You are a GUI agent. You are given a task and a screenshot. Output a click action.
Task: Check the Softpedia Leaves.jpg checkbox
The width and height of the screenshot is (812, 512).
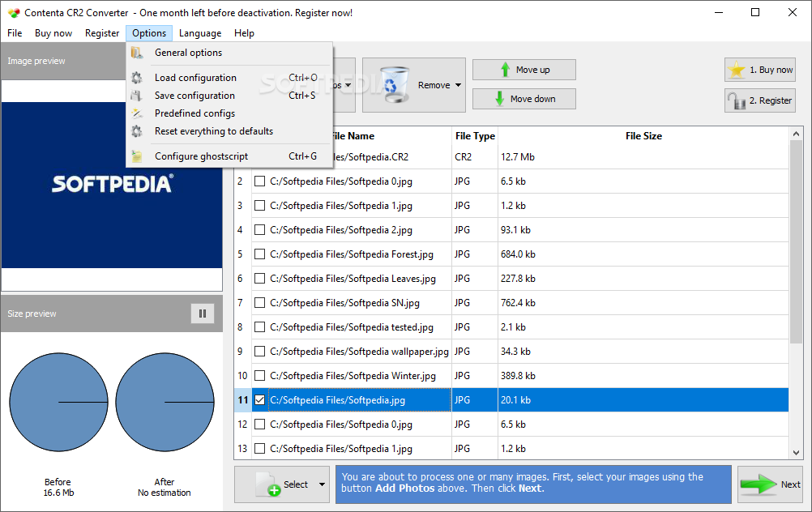coord(260,279)
